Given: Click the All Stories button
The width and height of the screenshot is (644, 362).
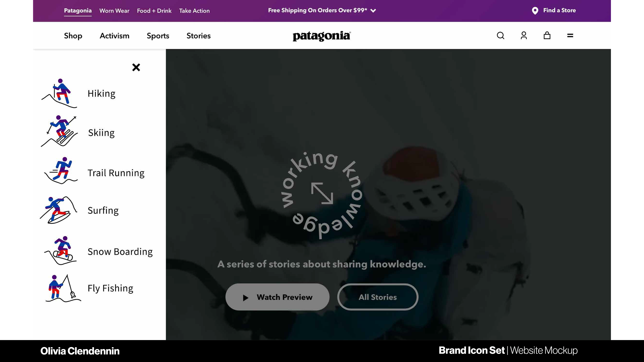Looking at the screenshot, I should coord(378,297).
